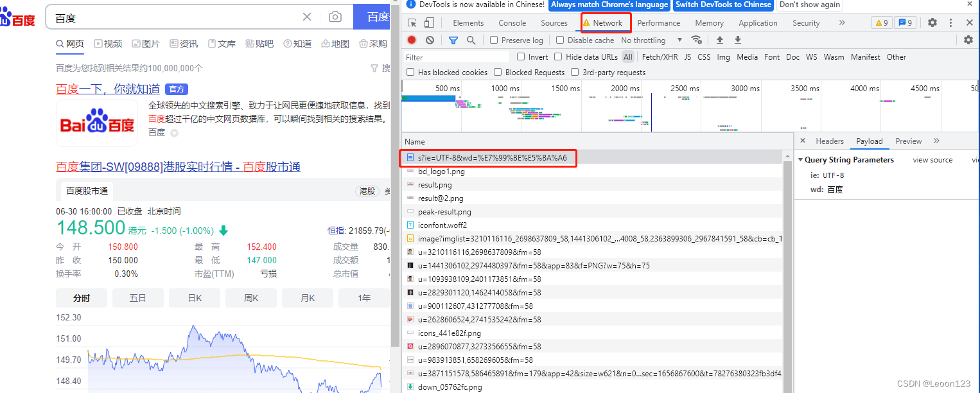Click the inspect element picker icon
980x393 pixels.
click(412, 22)
